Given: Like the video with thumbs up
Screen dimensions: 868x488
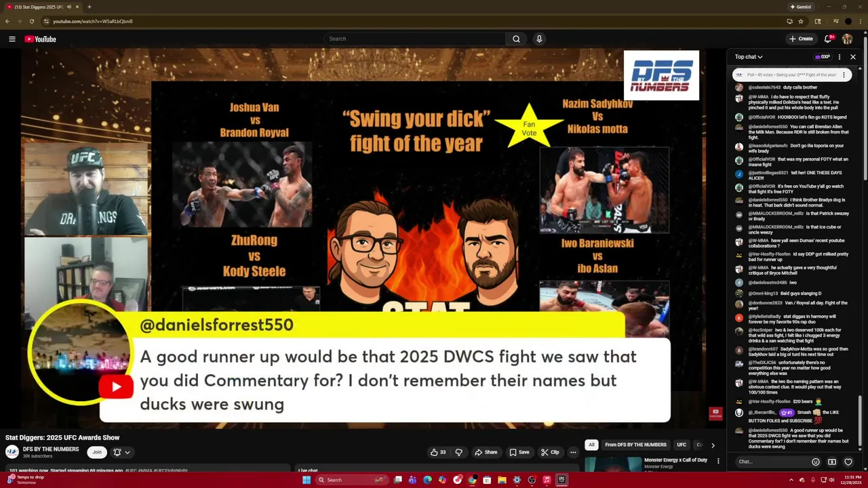Looking at the screenshot, I should (x=438, y=452).
